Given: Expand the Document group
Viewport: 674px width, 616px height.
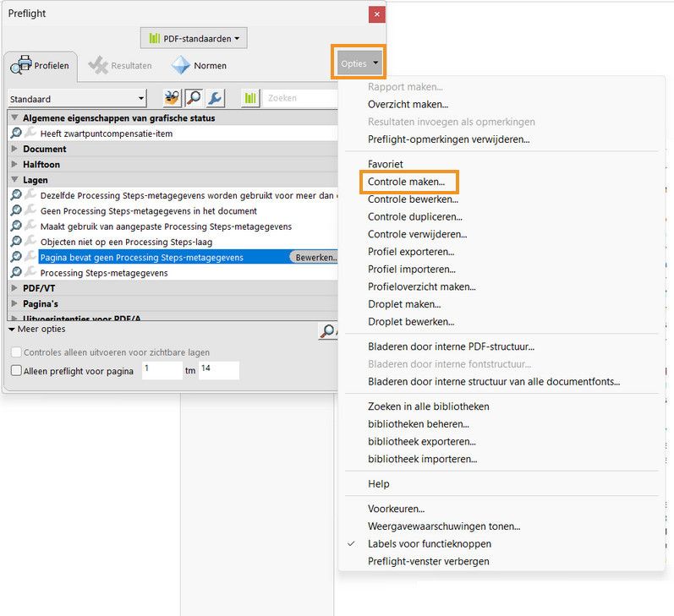Looking at the screenshot, I should 14,149.
